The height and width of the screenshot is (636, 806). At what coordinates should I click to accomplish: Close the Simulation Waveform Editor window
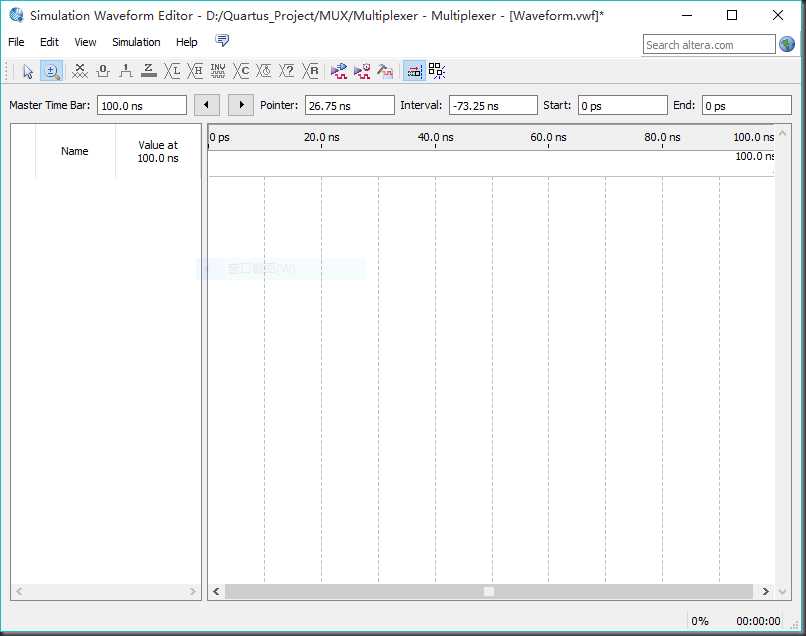point(778,15)
